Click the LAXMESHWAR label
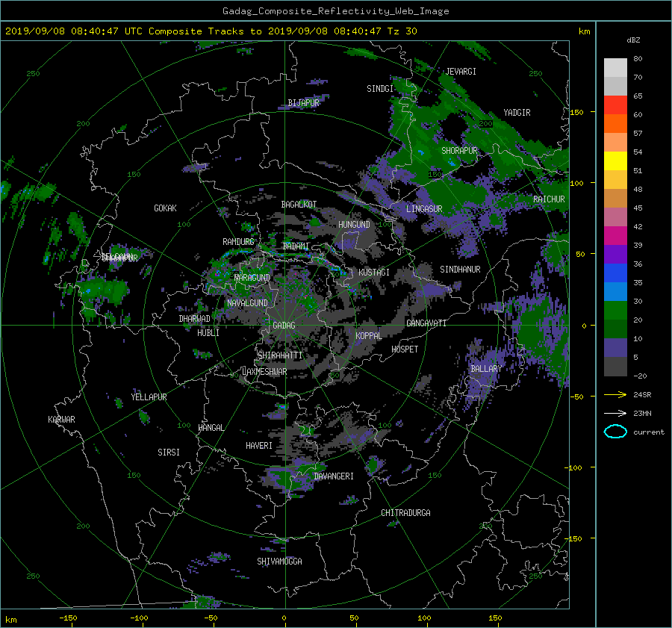 click(x=264, y=372)
